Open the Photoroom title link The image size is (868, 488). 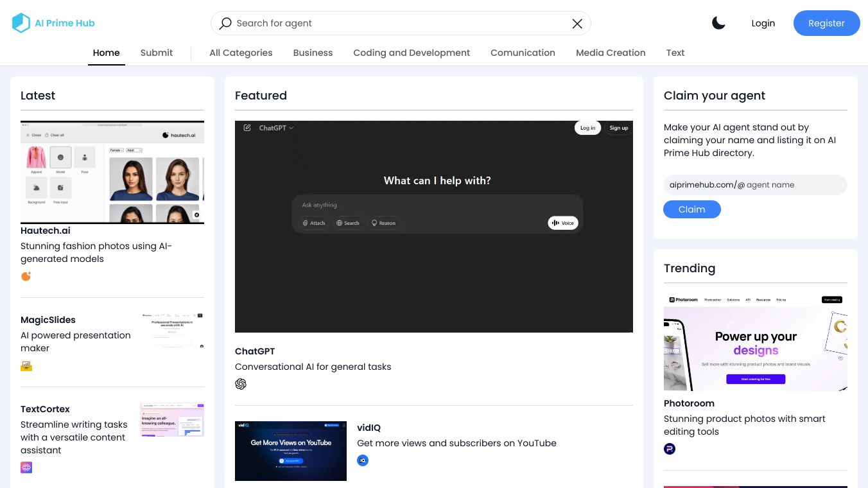689,403
